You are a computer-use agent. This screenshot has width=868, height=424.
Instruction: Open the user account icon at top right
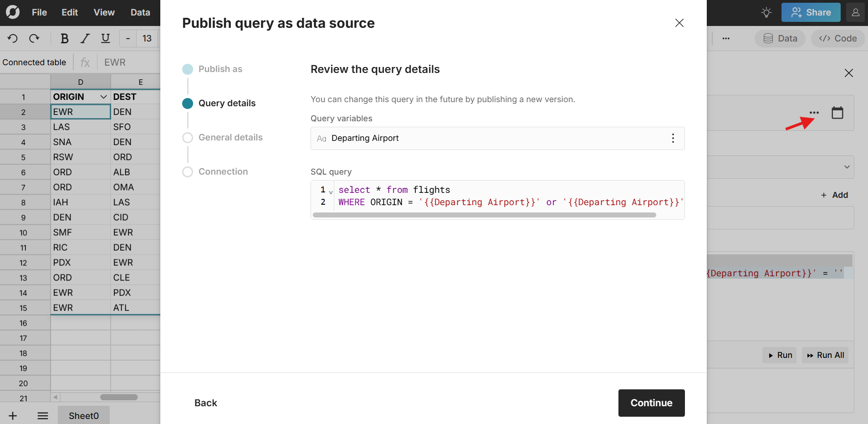click(x=855, y=12)
